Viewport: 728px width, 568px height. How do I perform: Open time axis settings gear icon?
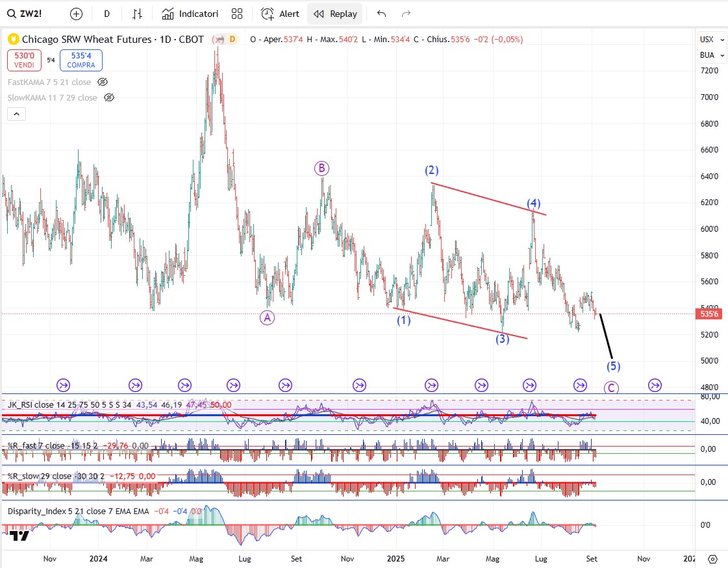pos(712,559)
